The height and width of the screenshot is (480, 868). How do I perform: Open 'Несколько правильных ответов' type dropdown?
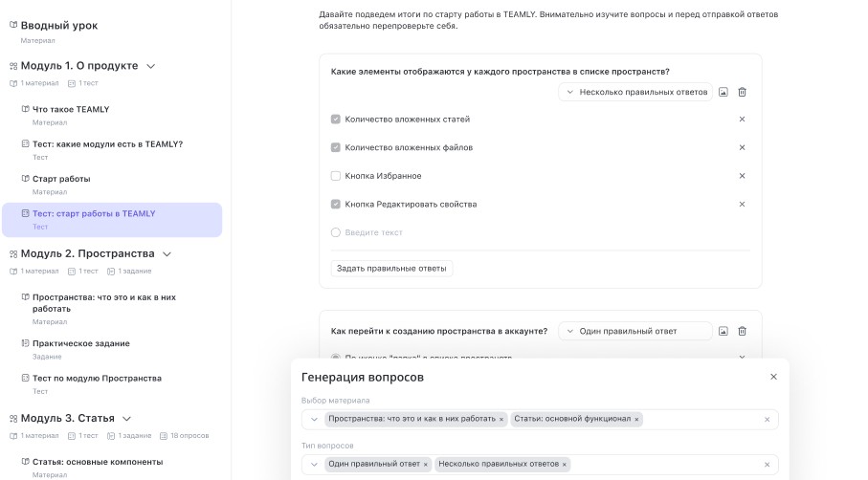pos(635,92)
